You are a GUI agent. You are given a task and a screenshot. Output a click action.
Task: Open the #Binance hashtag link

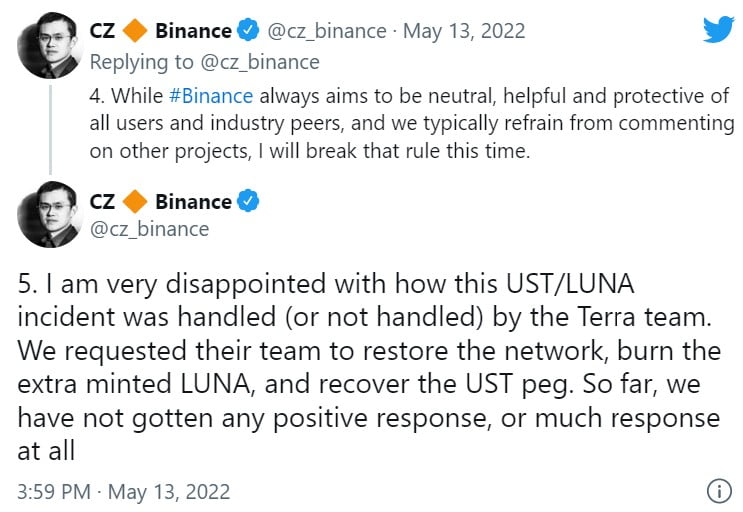[211, 97]
